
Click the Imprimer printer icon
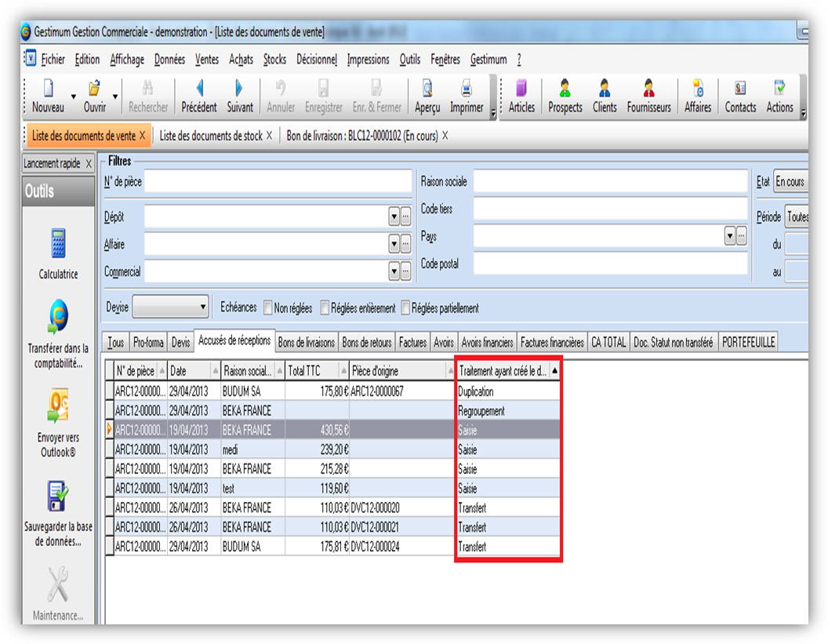coord(467,88)
